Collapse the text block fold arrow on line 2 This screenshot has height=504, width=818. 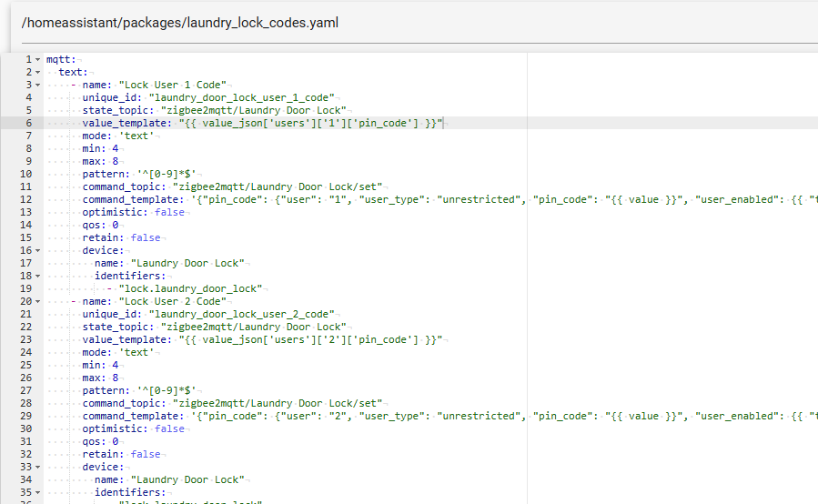tap(37, 73)
